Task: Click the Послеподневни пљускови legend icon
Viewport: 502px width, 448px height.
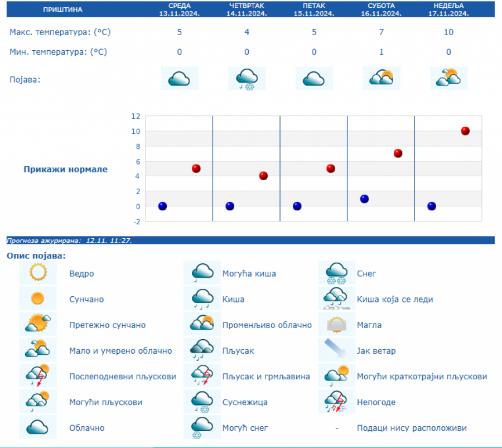Action: click(x=38, y=376)
